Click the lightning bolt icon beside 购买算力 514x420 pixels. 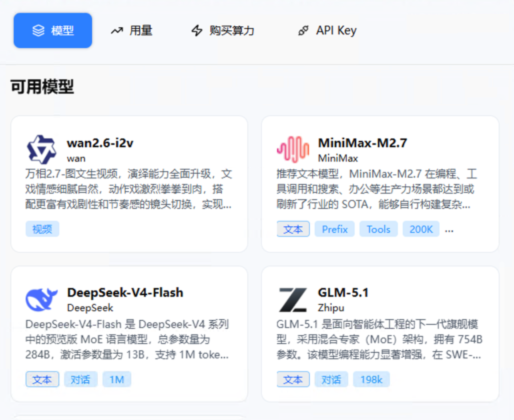(197, 30)
